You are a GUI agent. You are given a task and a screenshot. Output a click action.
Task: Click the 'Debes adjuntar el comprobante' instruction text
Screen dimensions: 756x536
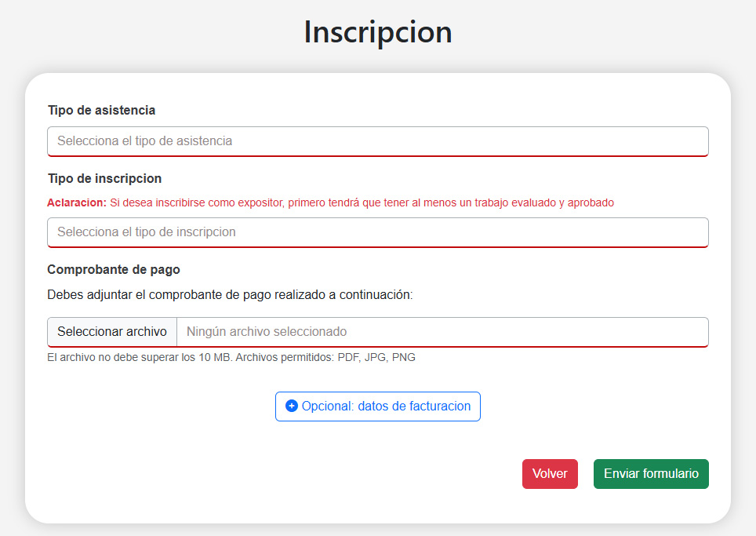230,295
